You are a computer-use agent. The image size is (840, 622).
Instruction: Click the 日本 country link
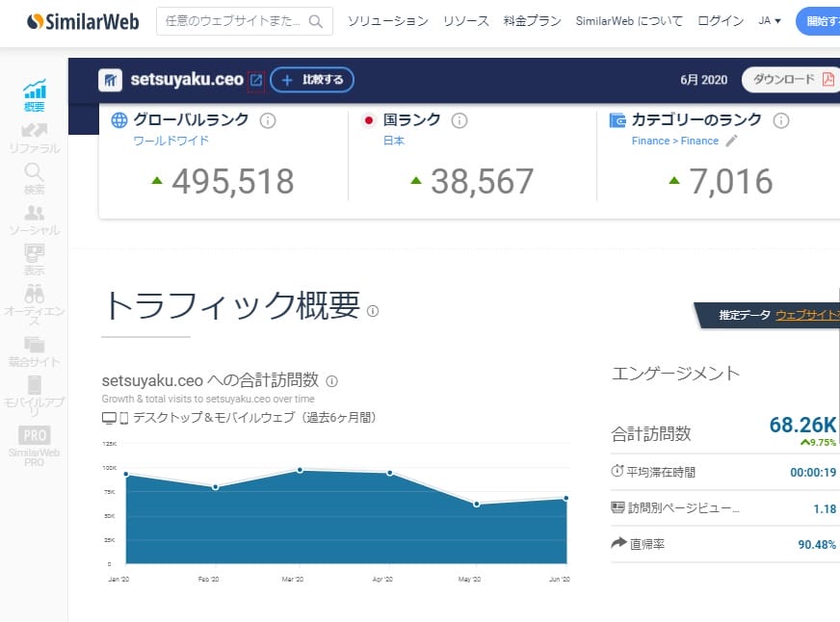[x=394, y=141]
